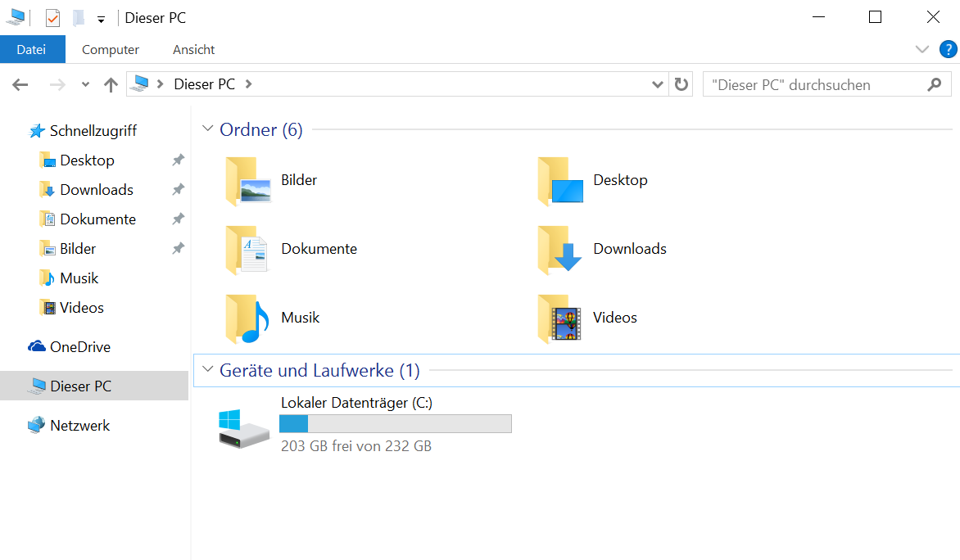
Task: Select Schnellzugriff in the navigation pane
Action: [x=93, y=131]
